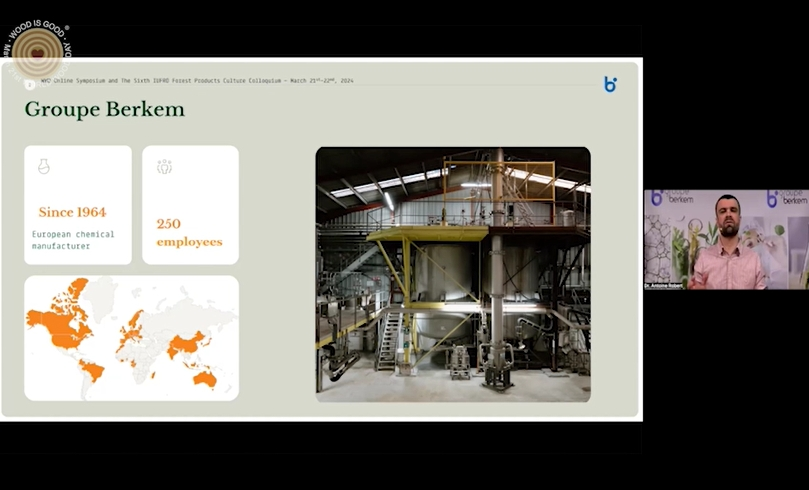
Task: Click the Wood Is Good circular logo
Action: pos(37,53)
